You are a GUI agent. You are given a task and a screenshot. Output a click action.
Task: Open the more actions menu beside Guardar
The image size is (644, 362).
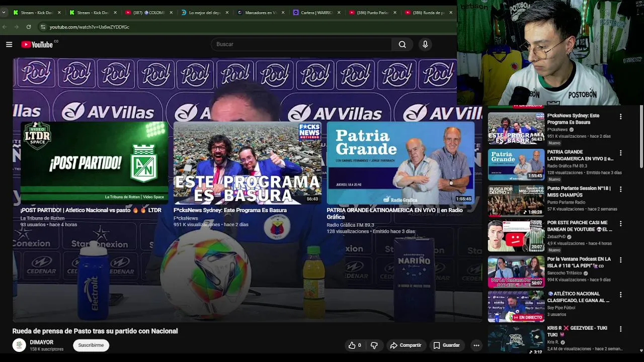476,345
